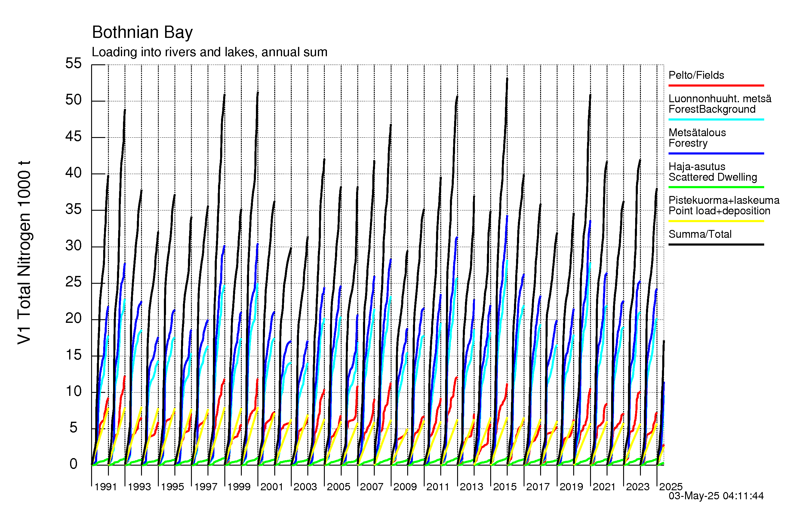Click the x-axis year 2007
This screenshot has height=511, width=812.
click(x=372, y=487)
